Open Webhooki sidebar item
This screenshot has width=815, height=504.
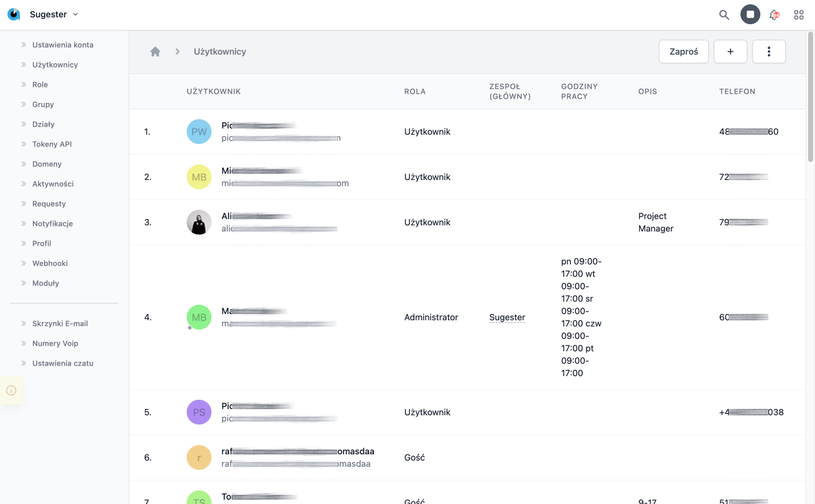50,263
